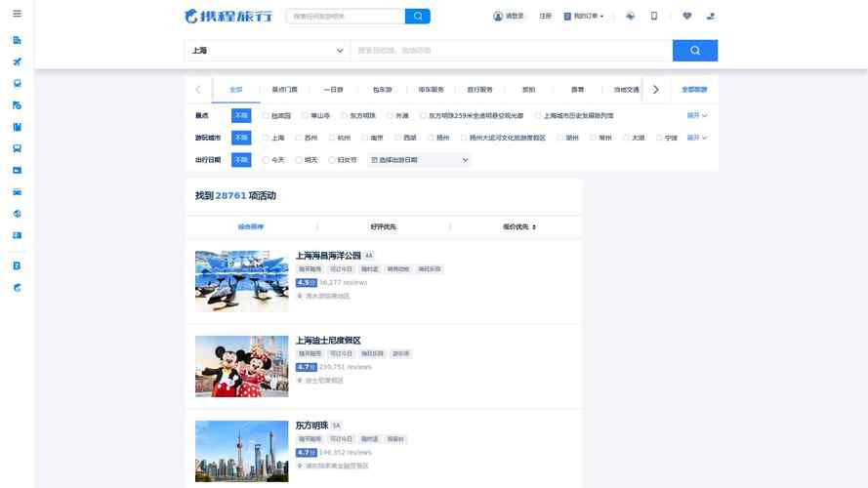Select the 今天 date radio button

(x=266, y=160)
